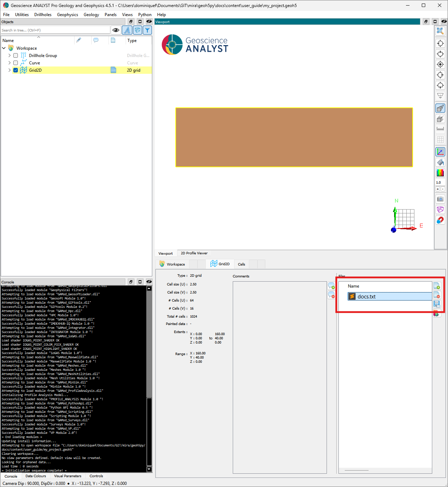The height and width of the screenshot is (487, 448).
Task: Toggle the perspective projection cube icon
Action: pyautogui.click(x=440, y=108)
